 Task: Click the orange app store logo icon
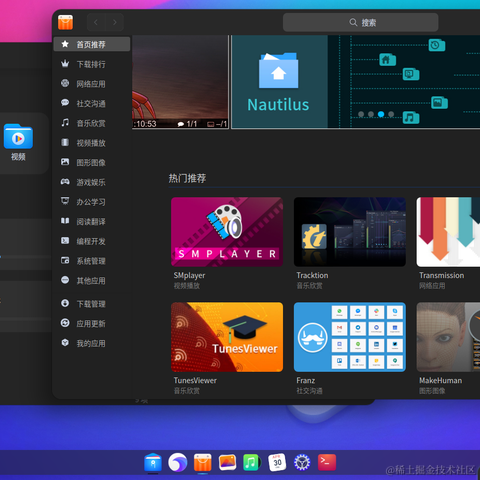coord(65,22)
